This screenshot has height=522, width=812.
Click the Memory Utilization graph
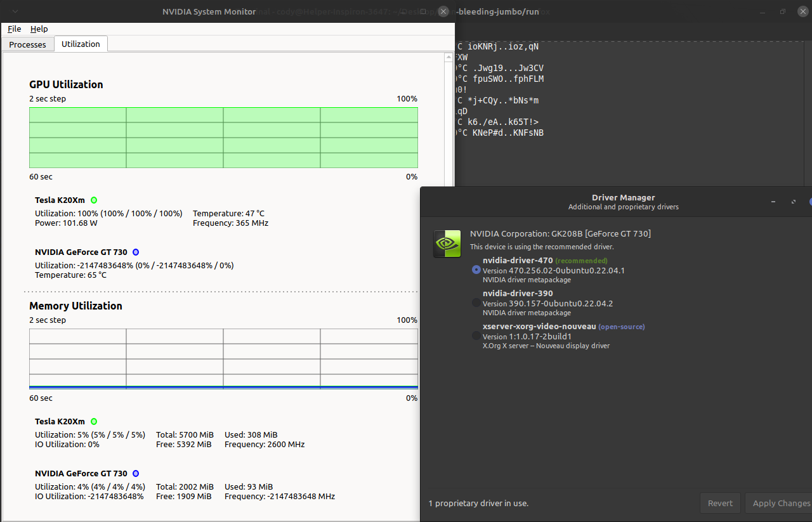click(x=223, y=358)
